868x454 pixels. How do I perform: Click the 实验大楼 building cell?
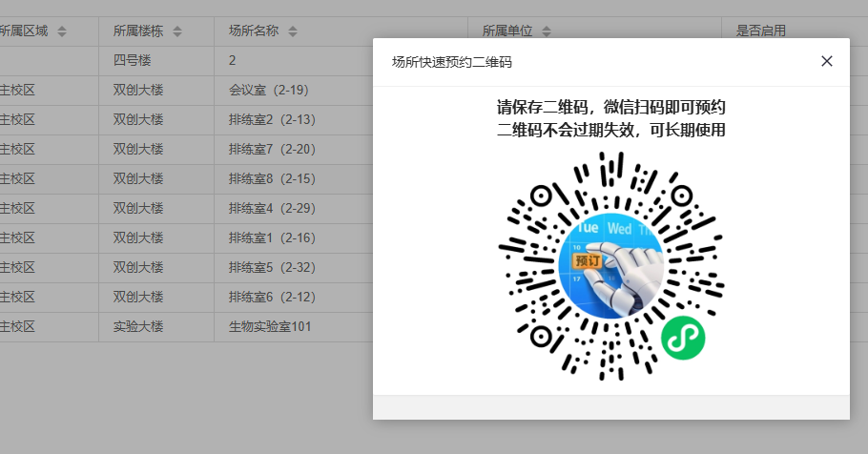click(138, 327)
